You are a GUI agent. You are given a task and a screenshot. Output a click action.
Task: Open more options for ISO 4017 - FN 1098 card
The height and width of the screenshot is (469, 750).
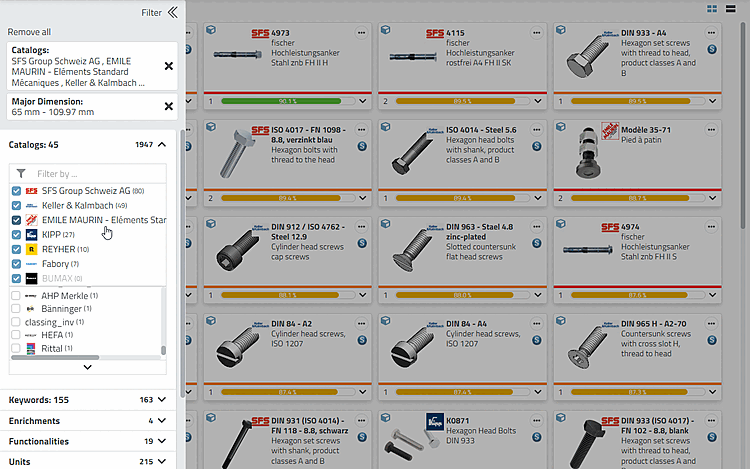(x=361, y=130)
